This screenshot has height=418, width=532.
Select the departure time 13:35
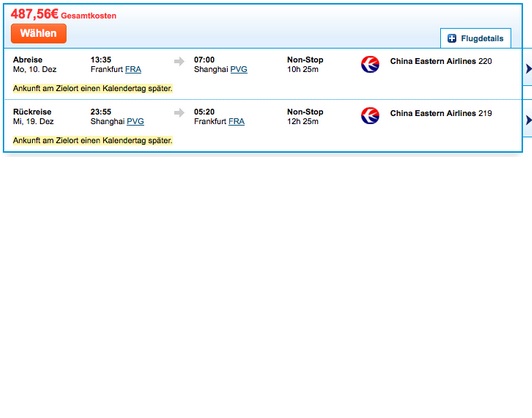pyautogui.click(x=101, y=60)
